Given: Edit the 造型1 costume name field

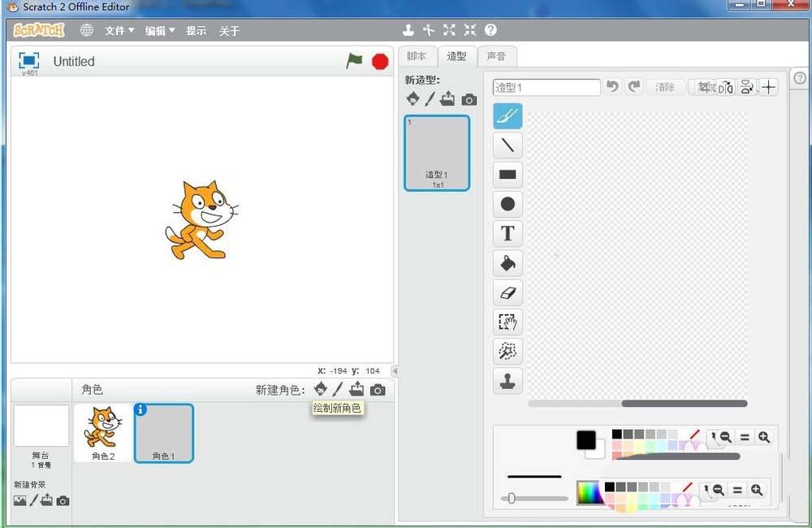Looking at the screenshot, I should click(546, 87).
